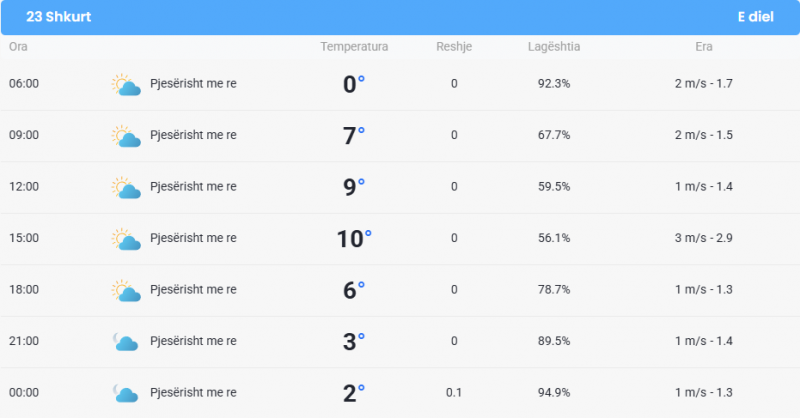Select the 10° temperature at 15:00
Screen dimensions: 800x418
(x=354, y=239)
